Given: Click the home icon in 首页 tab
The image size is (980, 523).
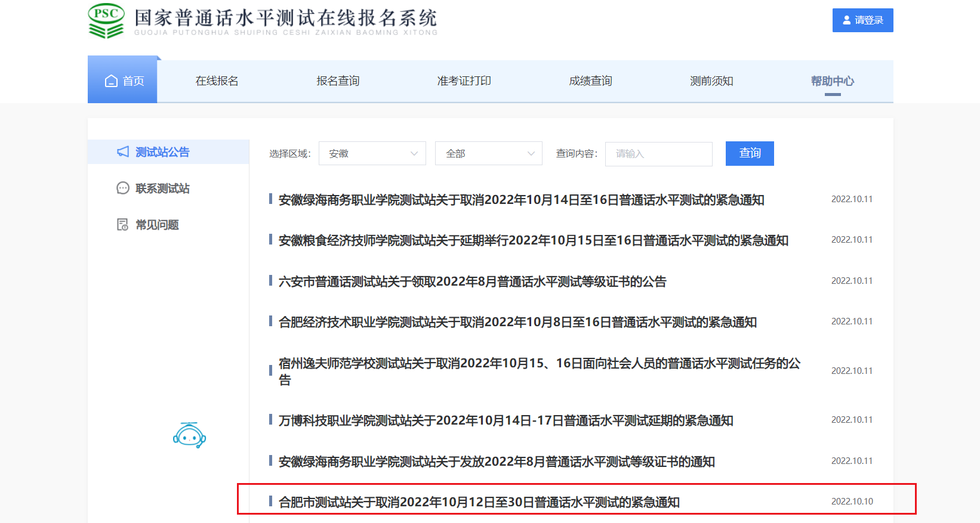Looking at the screenshot, I should 111,81.
